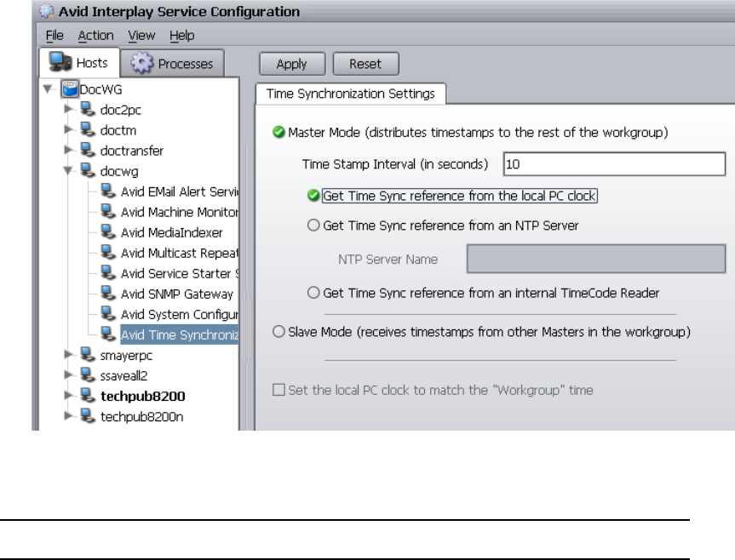This screenshot has height=560, width=735.
Task: Switch to the Hosts tab
Action: (x=79, y=63)
